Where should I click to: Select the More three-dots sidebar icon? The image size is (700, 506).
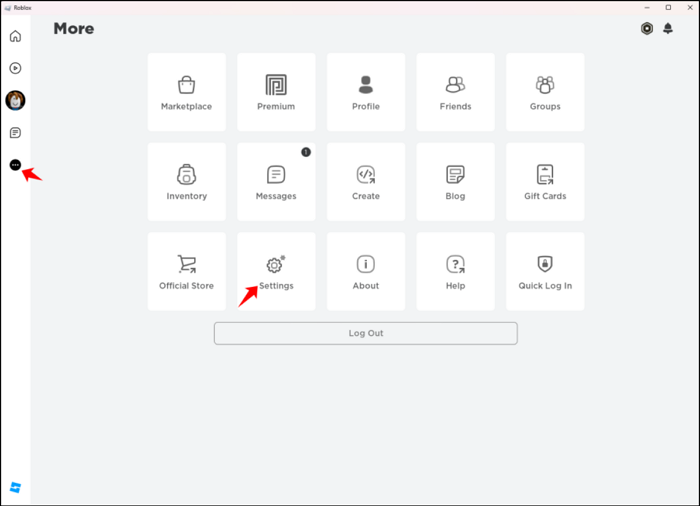coord(15,165)
